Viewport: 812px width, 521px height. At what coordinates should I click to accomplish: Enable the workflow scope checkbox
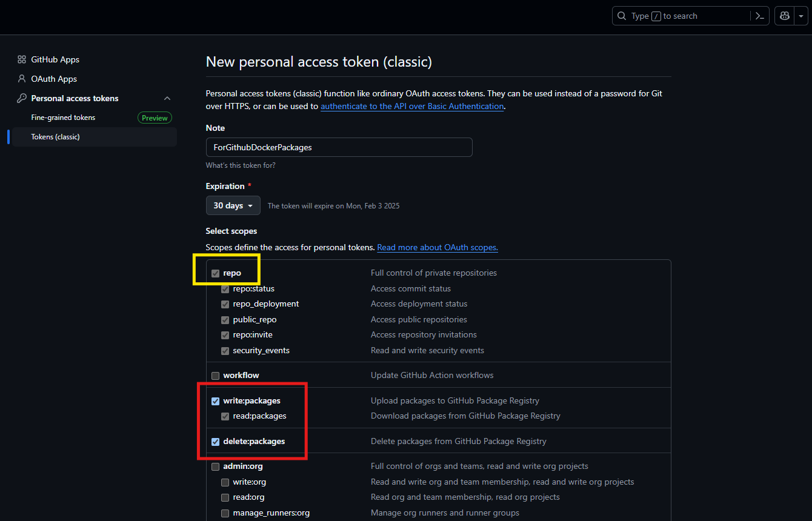point(215,376)
